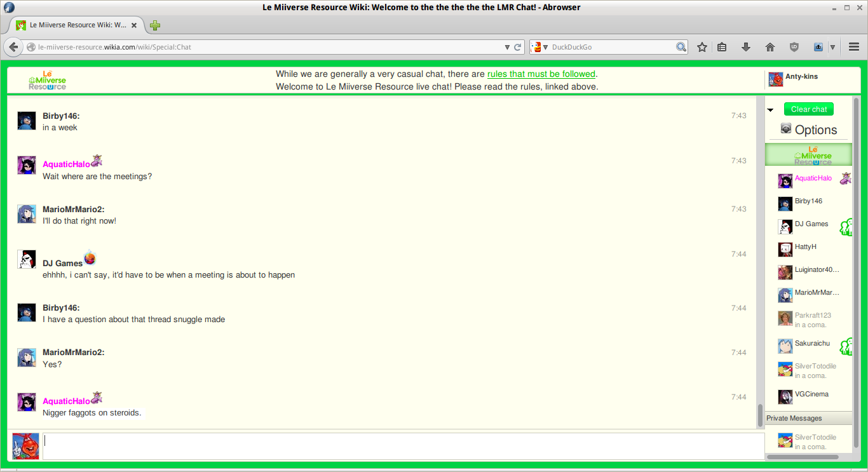The image size is (868, 472).
Task: Click the Options gear icon
Action: click(x=786, y=129)
